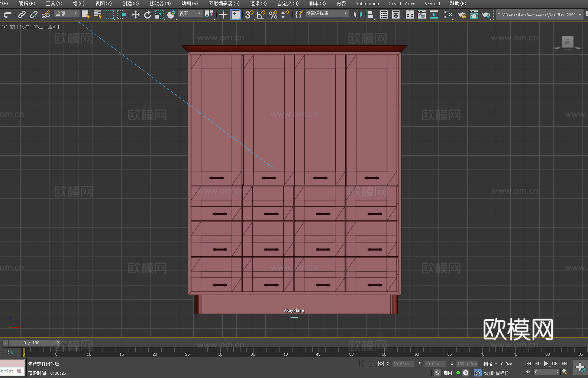
Task: Toggle Angle Snap
Action: (x=261, y=14)
